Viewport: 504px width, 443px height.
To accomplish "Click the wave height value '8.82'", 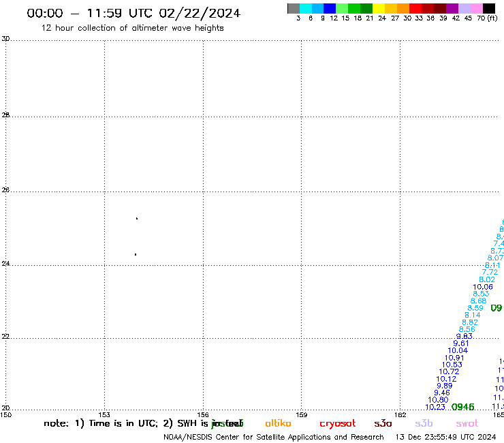I will 470,322.
